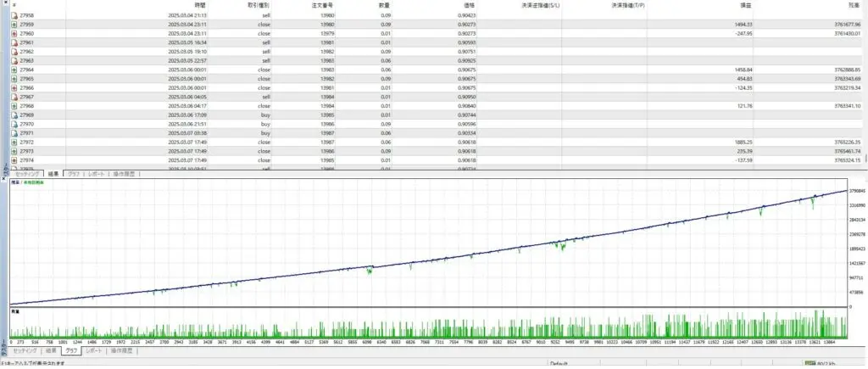Click the price value 0.90423
The image size is (868, 369).
pos(467,15)
